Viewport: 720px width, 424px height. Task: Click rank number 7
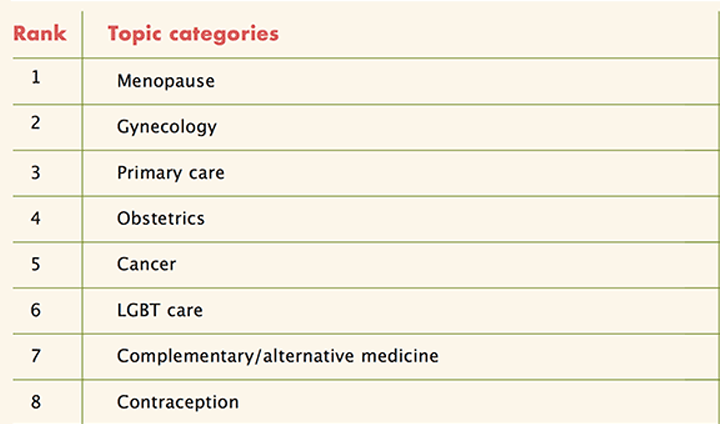(36, 356)
